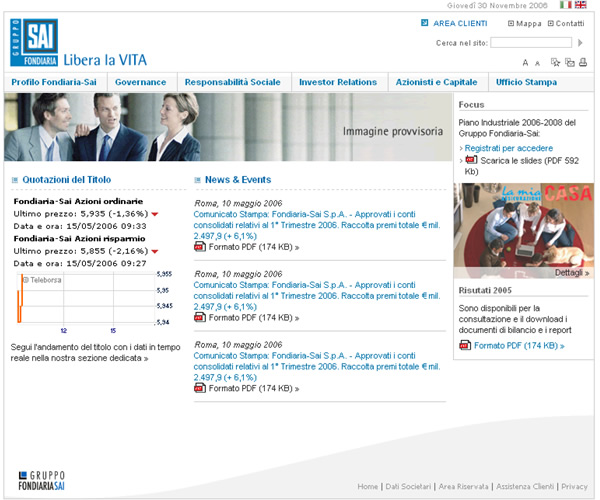
Task: Click the red down arrow for Azioni risparmio
Action: [155, 251]
